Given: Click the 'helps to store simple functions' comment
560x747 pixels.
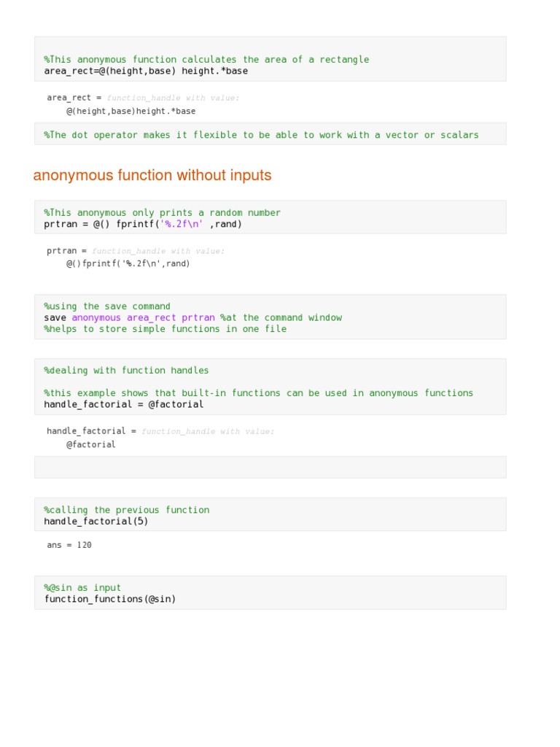Looking at the screenshot, I should coord(165,329).
